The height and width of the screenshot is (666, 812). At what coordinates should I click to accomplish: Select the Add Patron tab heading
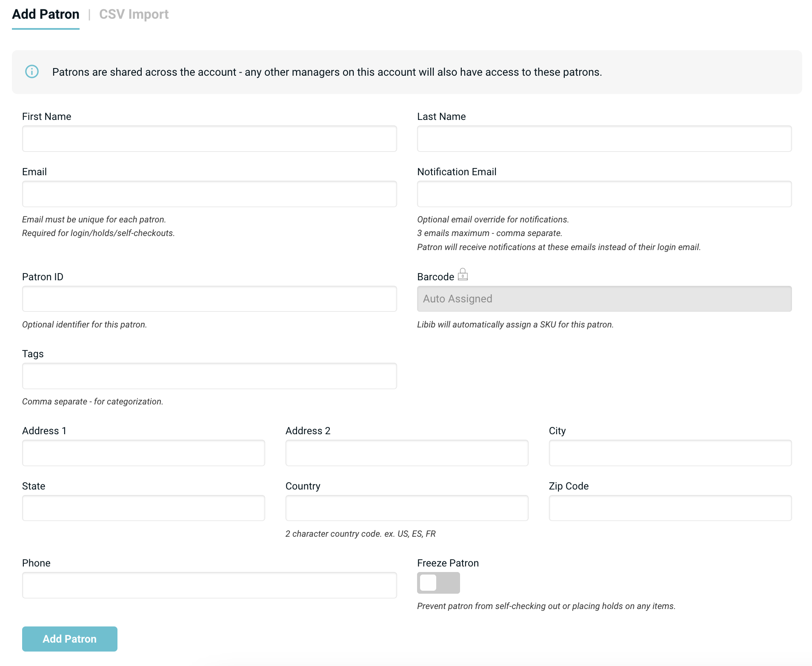pos(46,14)
